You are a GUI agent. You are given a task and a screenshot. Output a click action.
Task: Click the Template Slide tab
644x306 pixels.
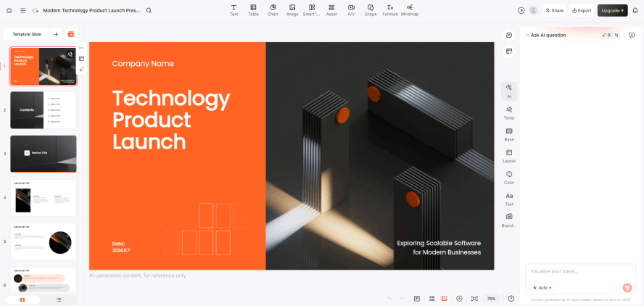[27, 34]
